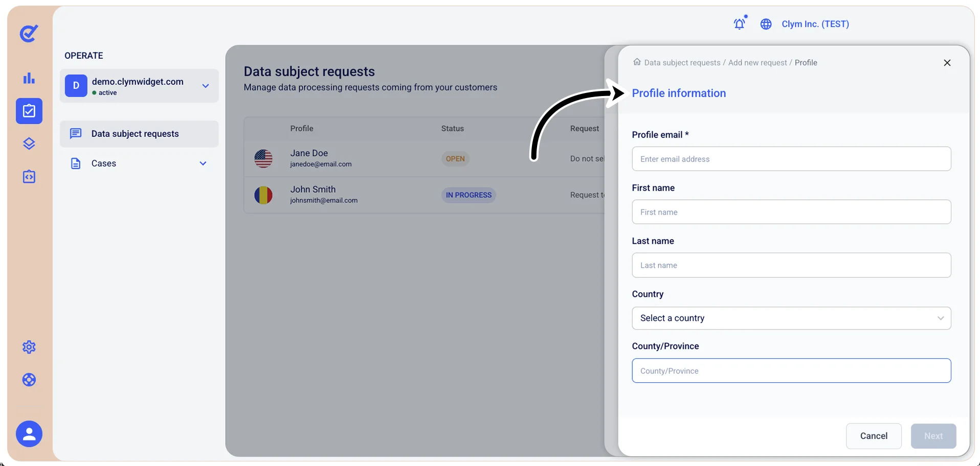Image resolution: width=980 pixels, height=466 pixels.
Task: Open notifications bell icon
Action: tap(740, 24)
